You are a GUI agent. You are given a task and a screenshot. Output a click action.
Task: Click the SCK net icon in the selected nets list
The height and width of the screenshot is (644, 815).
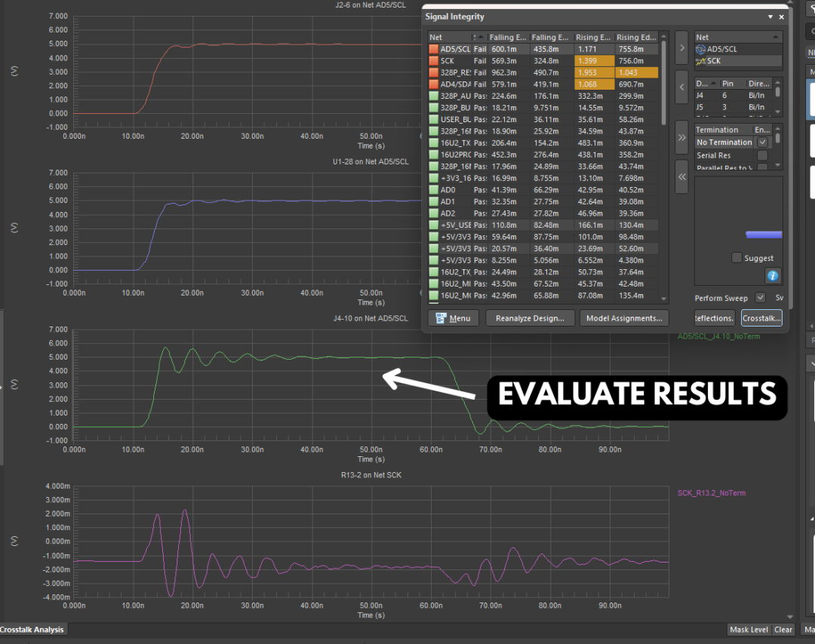point(700,60)
